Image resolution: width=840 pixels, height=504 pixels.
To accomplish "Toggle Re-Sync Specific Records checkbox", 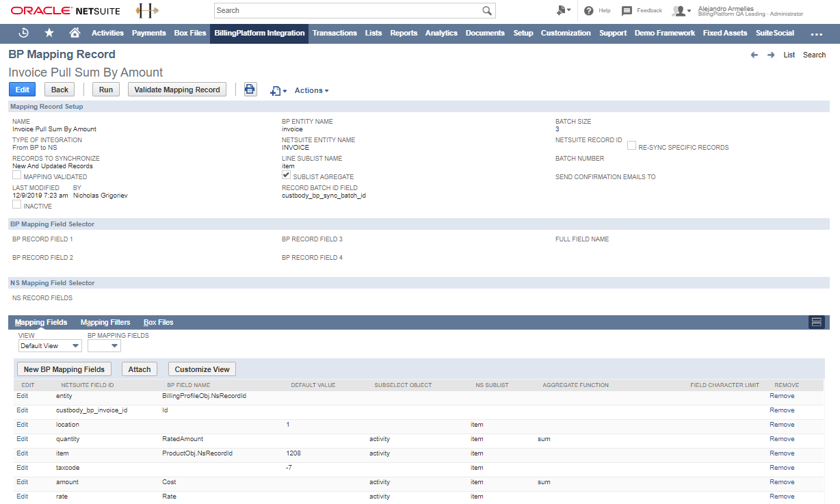I will coord(632,145).
